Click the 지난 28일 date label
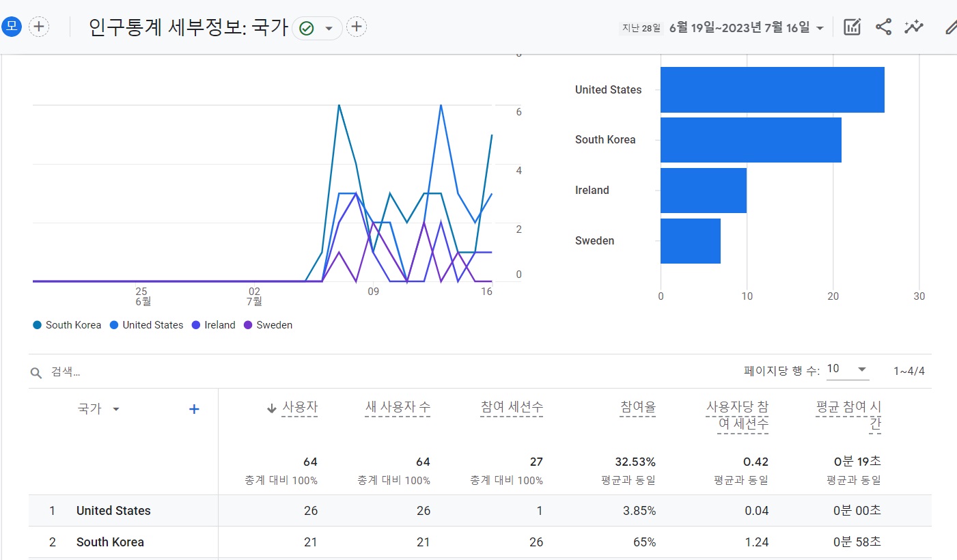Image resolution: width=957 pixels, height=560 pixels. pos(641,28)
